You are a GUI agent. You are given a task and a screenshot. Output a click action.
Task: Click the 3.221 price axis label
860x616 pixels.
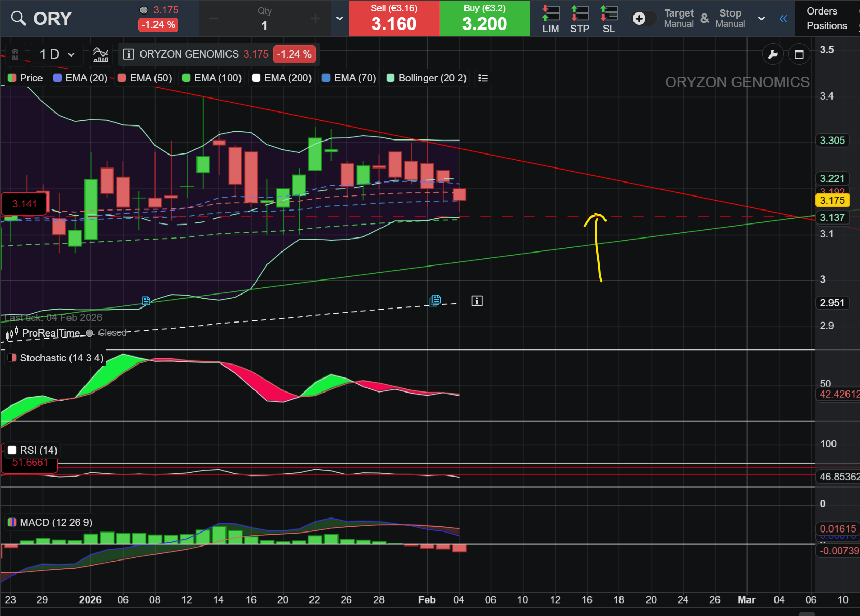[832, 178]
